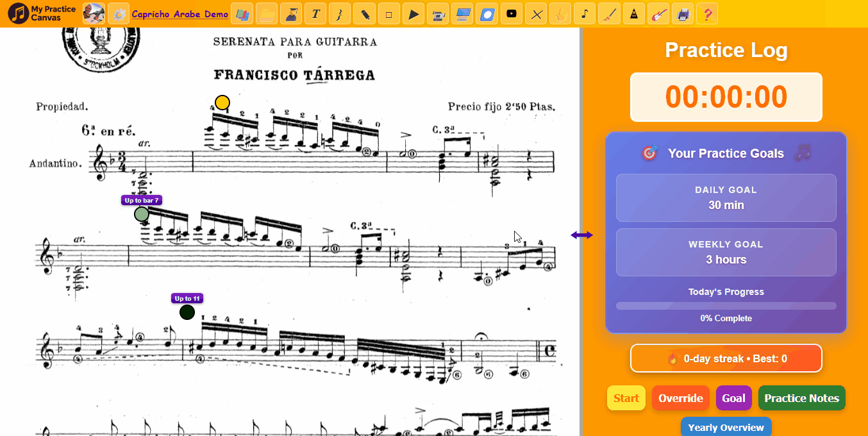Select the square shape tool
Image resolution: width=868 pixels, height=436 pixels.
click(388, 13)
